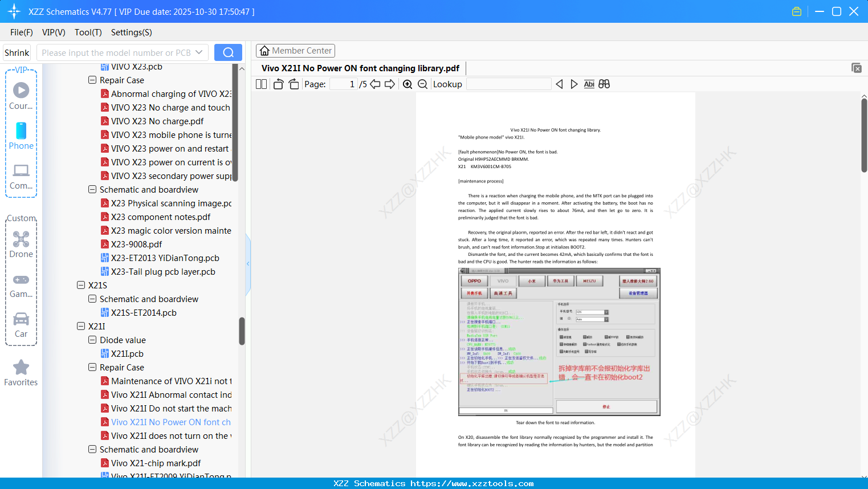Zoom in on the PDF document
Screen dimensions: 868x489
pos(407,84)
